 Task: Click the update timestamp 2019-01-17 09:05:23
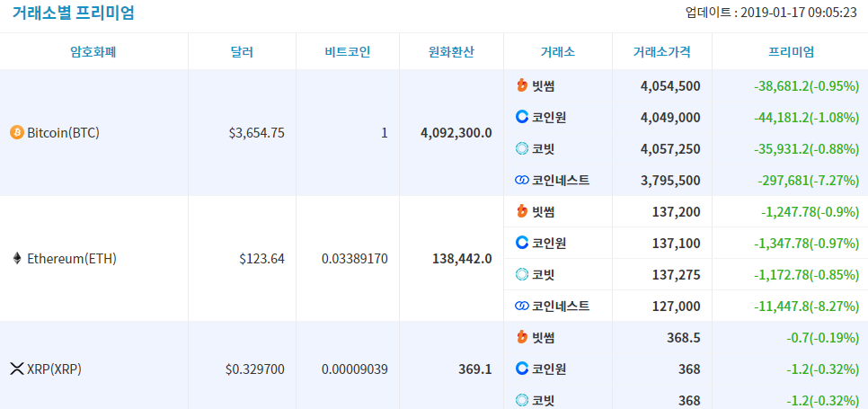coord(798,13)
